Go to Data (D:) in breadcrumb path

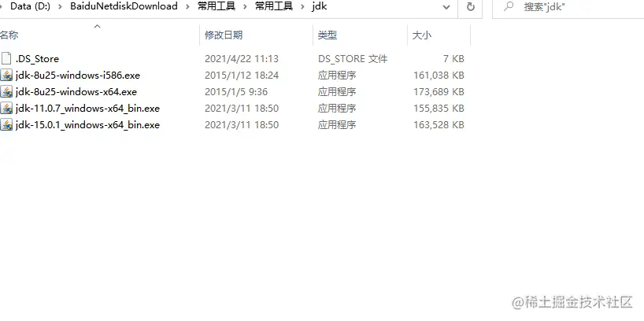[30, 6]
